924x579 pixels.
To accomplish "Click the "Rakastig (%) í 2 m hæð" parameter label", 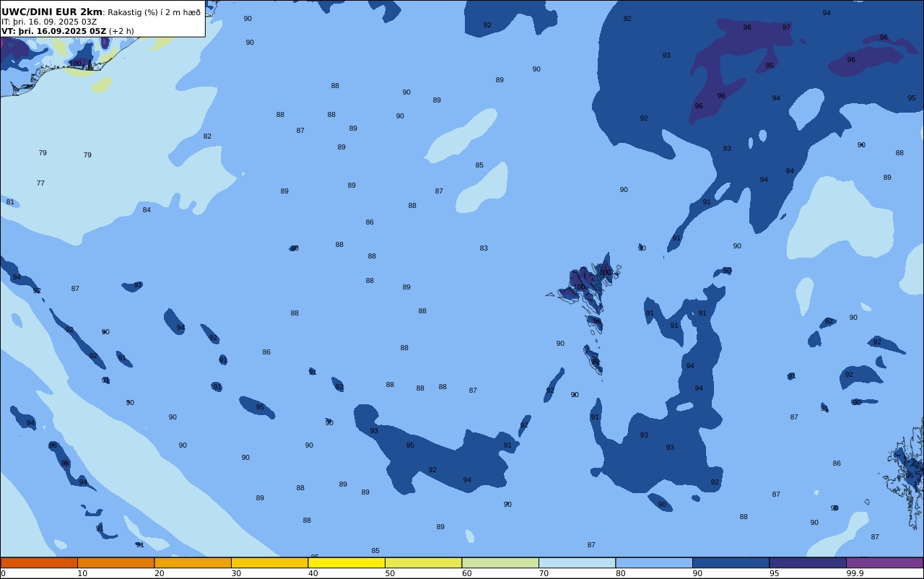I will coord(154,12).
